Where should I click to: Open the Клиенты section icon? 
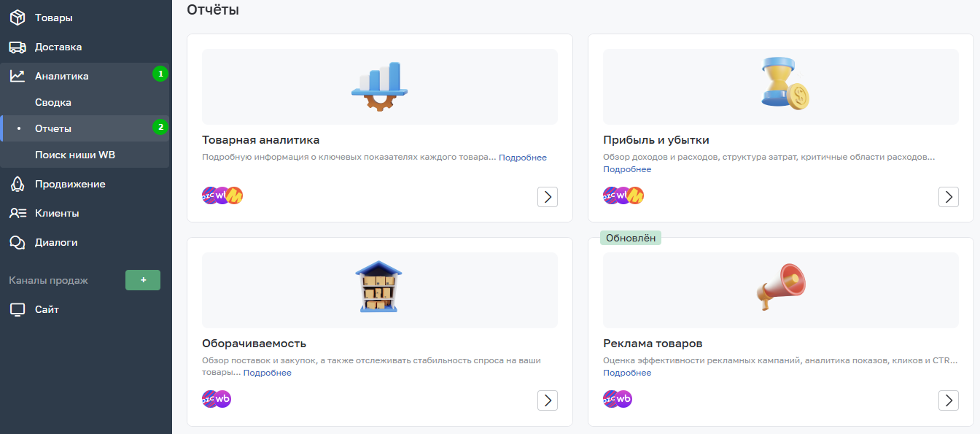pos(17,212)
